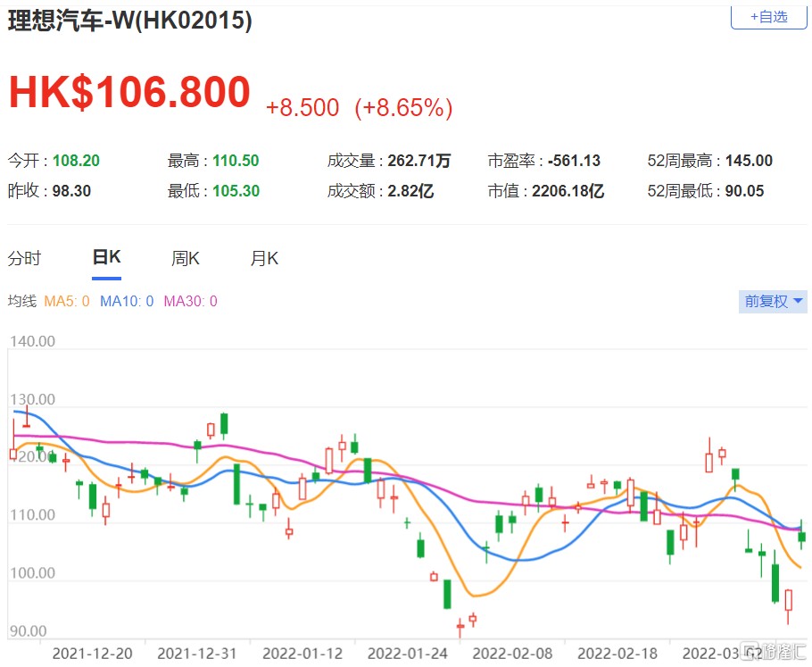Image resolution: width=812 pixels, height=667 pixels.
Task: Click the 2021-12-20 date axis label
Action: [x=92, y=653]
